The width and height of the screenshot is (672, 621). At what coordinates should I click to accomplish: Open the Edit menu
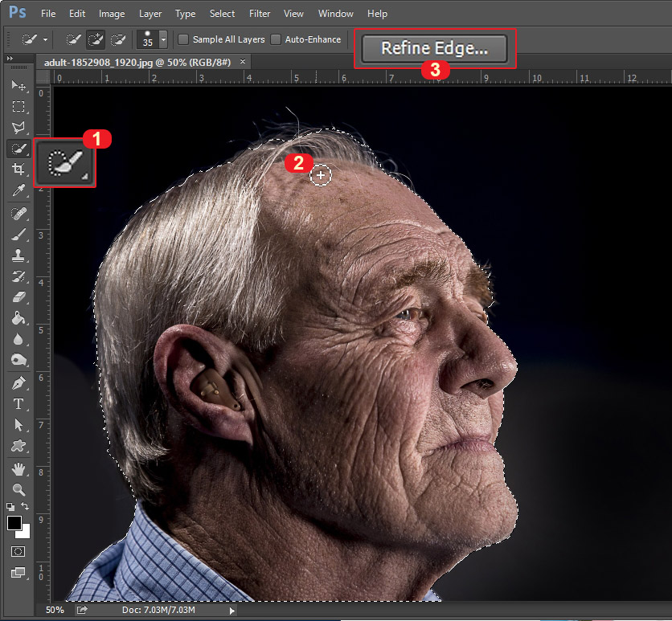77,14
